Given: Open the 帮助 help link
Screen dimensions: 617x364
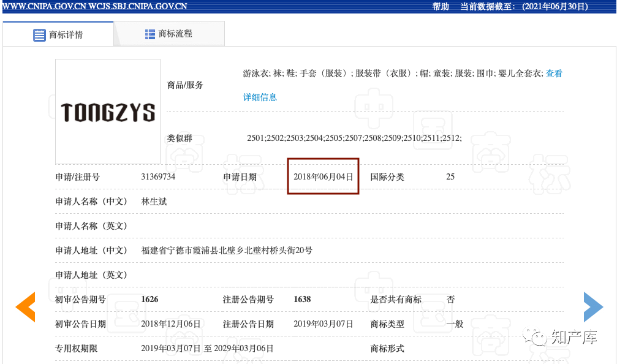Looking at the screenshot, I should (x=441, y=7).
